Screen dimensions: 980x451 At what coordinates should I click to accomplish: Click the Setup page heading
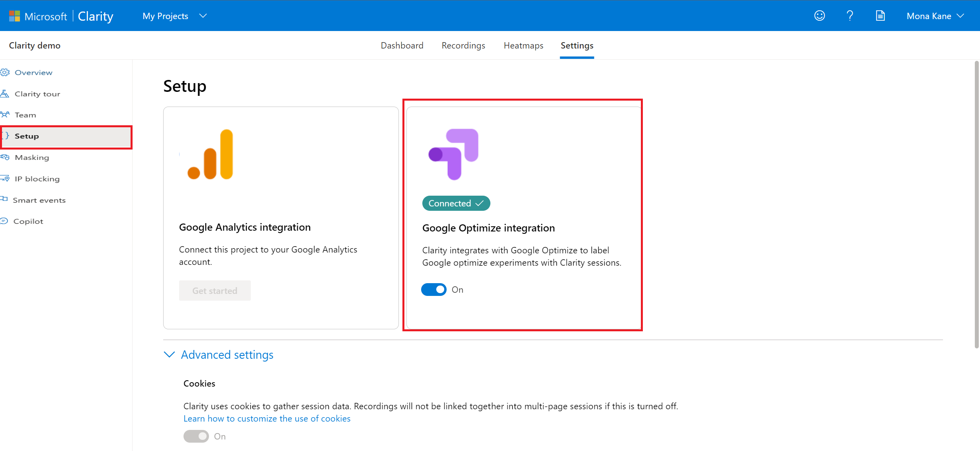185,86
